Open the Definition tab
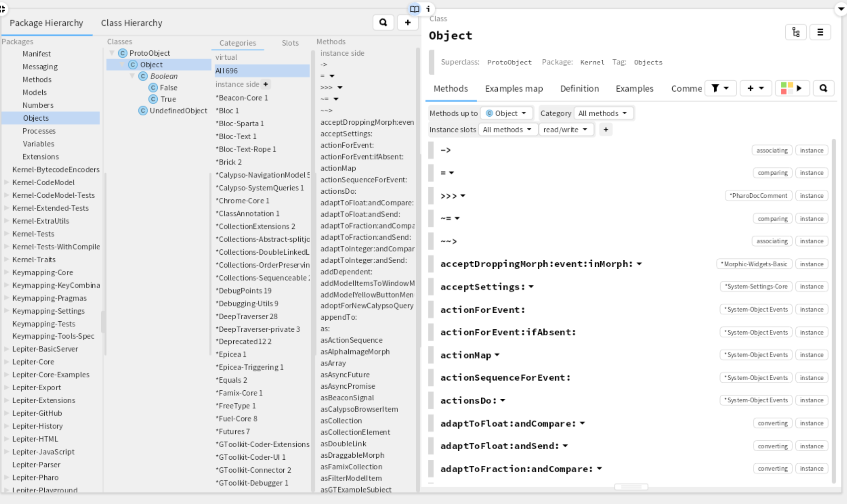The height and width of the screenshot is (504, 847). point(579,89)
